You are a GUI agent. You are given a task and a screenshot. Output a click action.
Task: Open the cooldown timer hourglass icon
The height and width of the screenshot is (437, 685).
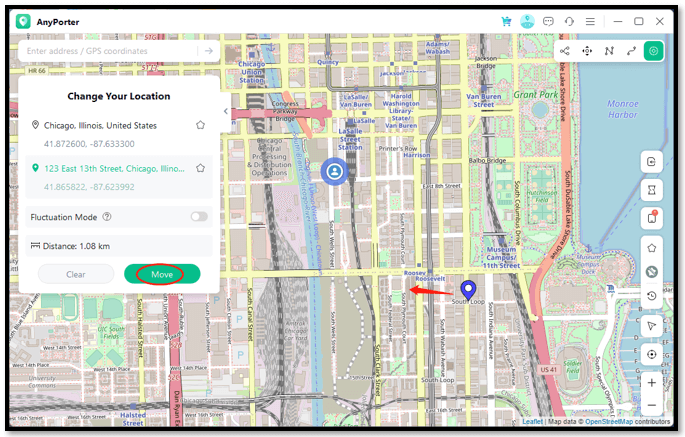point(651,190)
